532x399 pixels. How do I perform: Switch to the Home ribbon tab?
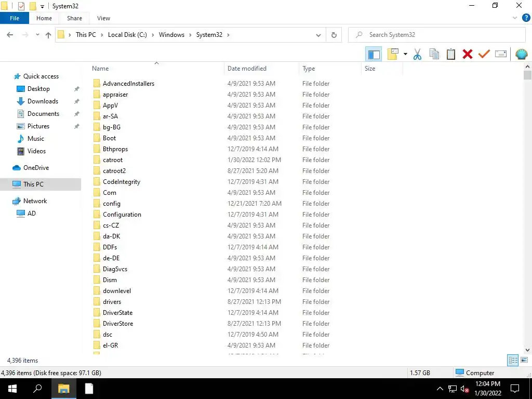tap(44, 18)
